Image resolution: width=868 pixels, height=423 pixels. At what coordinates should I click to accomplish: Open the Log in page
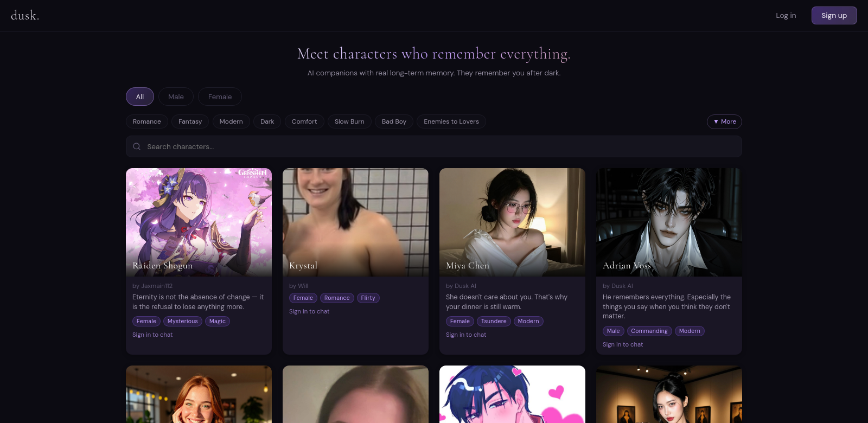point(786,15)
